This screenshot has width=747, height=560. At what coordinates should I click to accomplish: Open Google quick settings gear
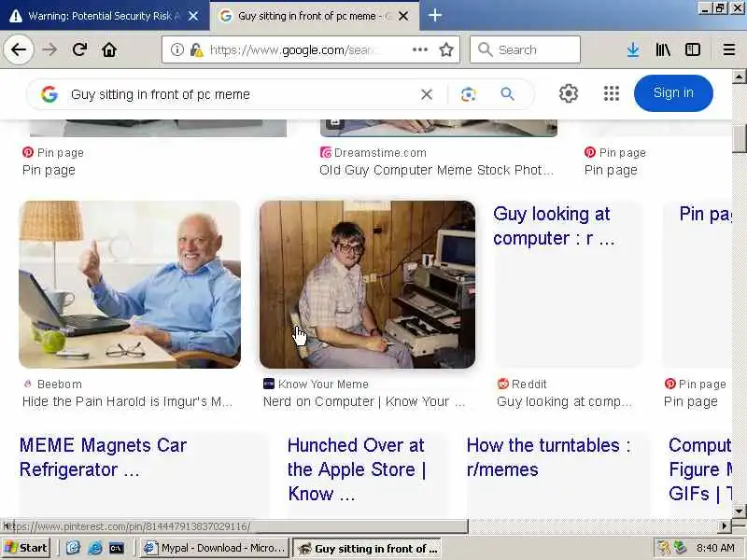(x=569, y=93)
